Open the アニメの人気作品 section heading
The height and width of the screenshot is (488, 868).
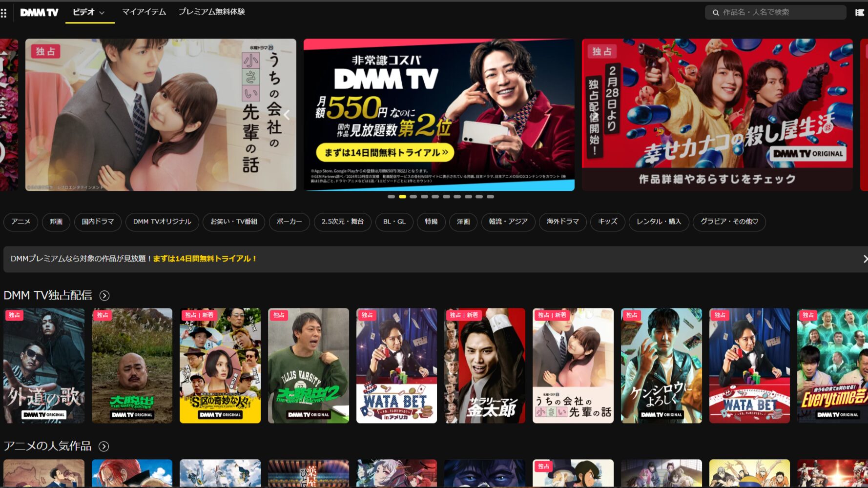47,446
